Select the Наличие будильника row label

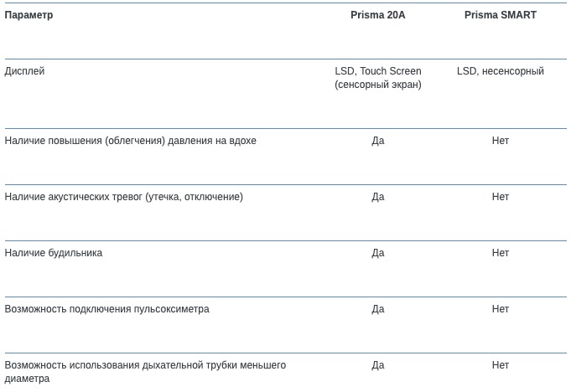pyautogui.click(x=54, y=253)
